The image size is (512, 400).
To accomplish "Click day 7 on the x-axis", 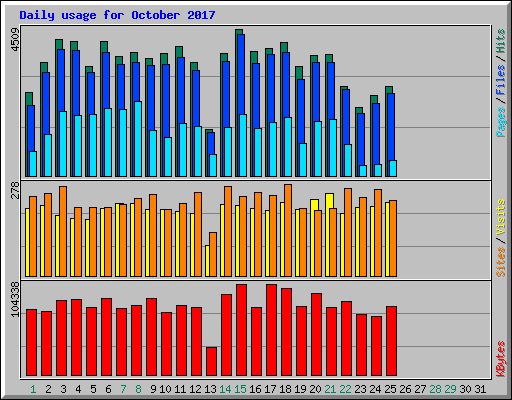I will point(123,389).
